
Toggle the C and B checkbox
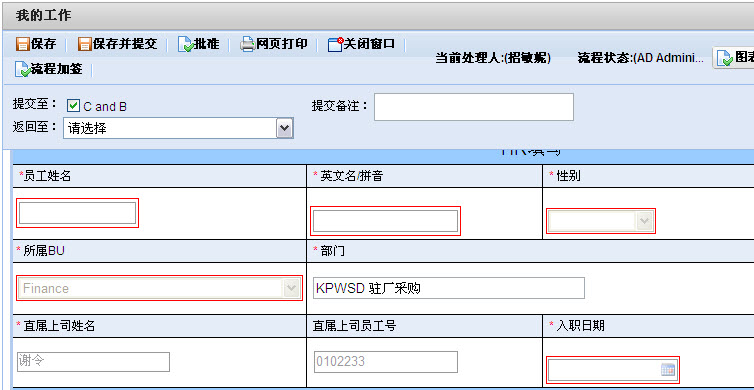(73, 105)
